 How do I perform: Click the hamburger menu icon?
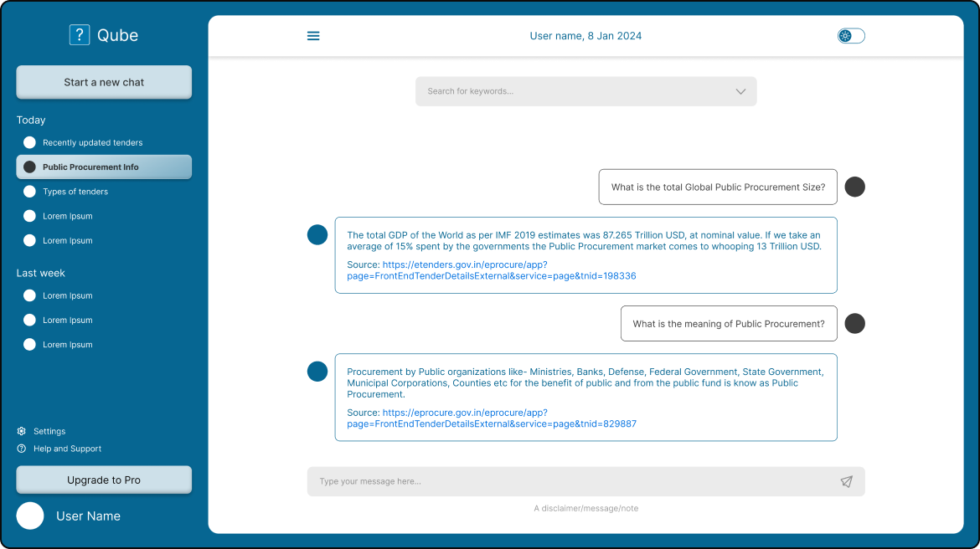pos(313,36)
